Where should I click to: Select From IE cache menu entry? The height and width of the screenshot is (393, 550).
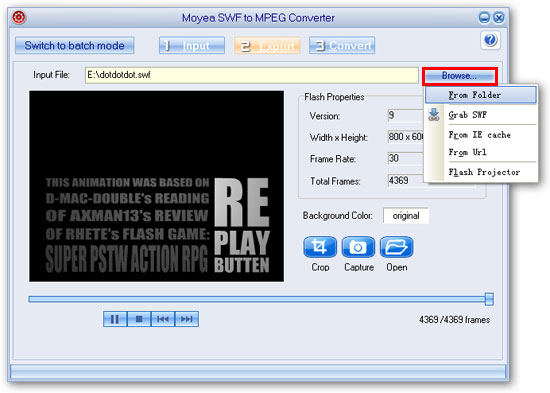pyautogui.click(x=481, y=135)
